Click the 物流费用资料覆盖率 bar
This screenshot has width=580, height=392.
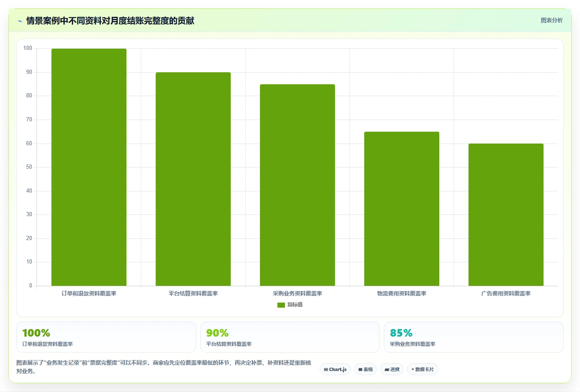402,209
